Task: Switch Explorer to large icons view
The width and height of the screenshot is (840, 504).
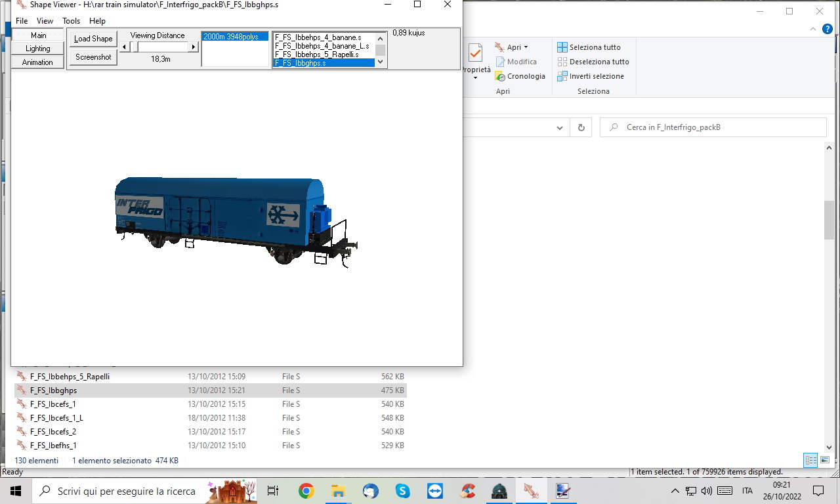Action: 825,460
